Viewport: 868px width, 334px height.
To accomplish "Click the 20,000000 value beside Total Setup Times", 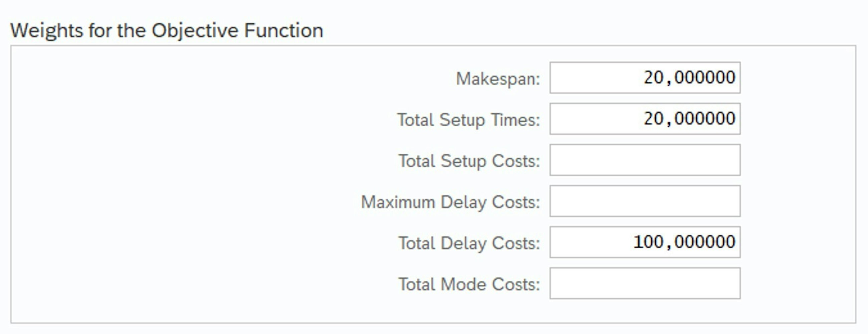I will click(689, 119).
